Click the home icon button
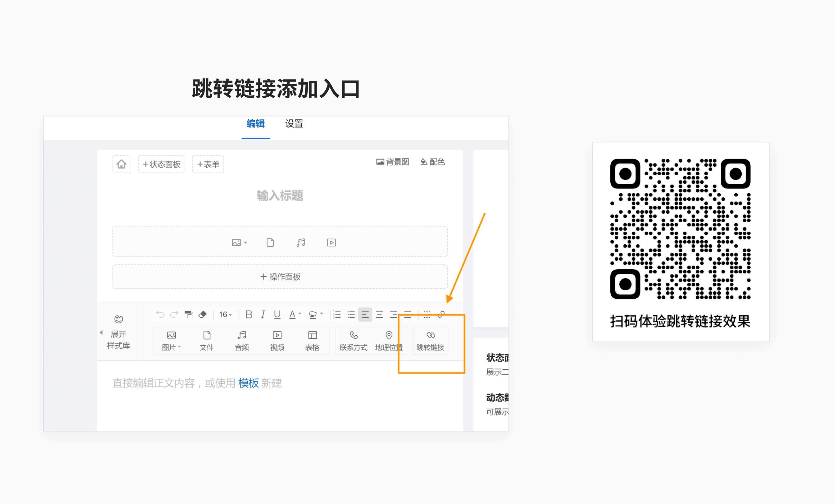The width and height of the screenshot is (835, 504). tap(121, 164)
